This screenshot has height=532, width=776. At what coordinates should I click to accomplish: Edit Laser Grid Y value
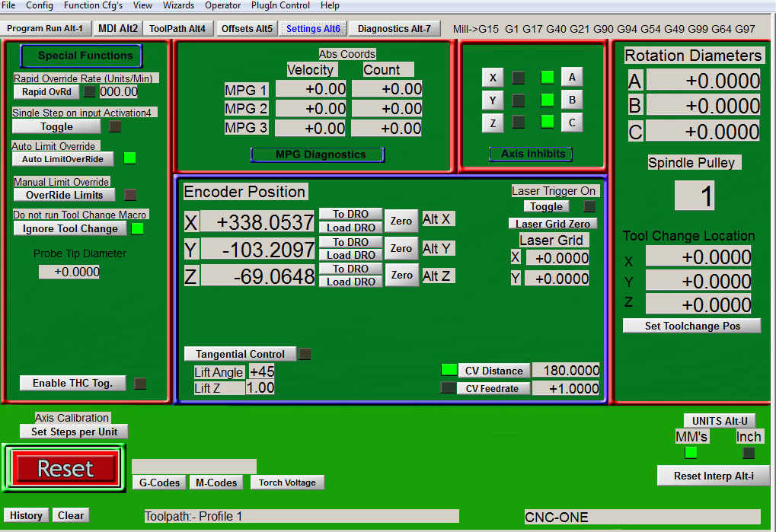coord(557,279)
